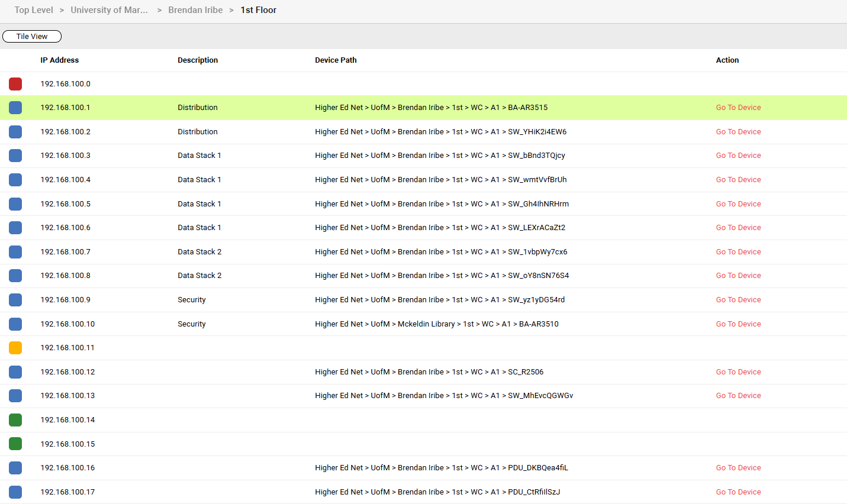The width and height of the screenshot is (847, 504).
Task: Select the blue status icon for 192.168.100.12
Action: tap(15, 372)
